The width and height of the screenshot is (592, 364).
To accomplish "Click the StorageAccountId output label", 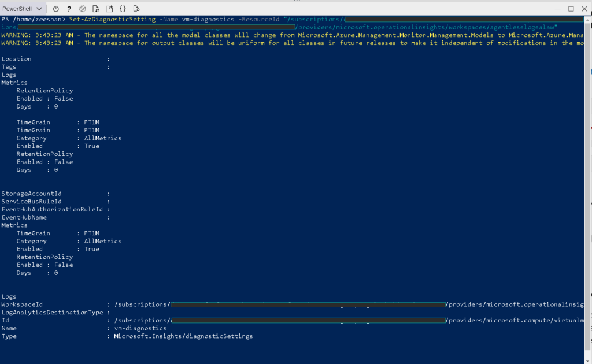I will click(31, 194).
